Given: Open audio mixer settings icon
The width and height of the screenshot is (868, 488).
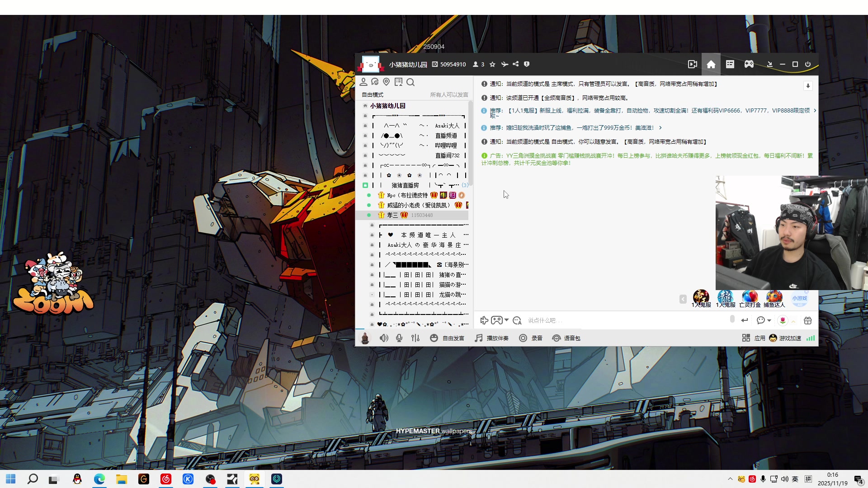Looking at the screenshot, I should click(415, 338).
